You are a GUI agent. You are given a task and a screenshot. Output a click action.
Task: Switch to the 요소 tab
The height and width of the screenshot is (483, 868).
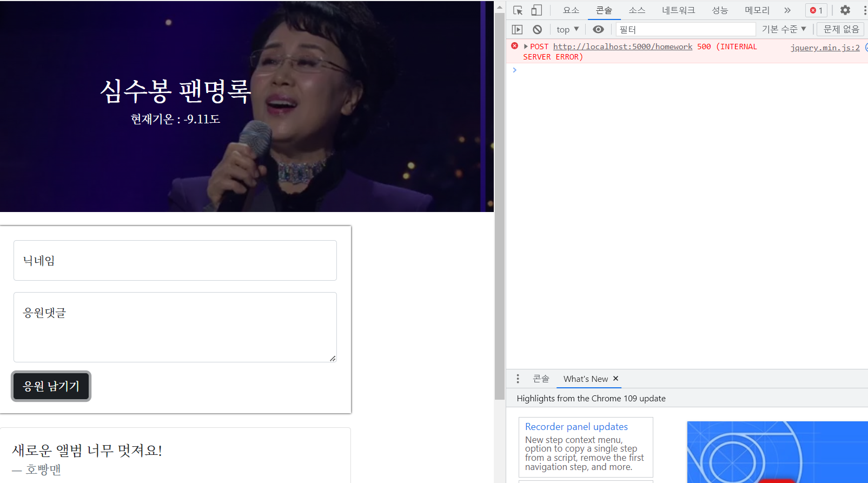(571, 10)
